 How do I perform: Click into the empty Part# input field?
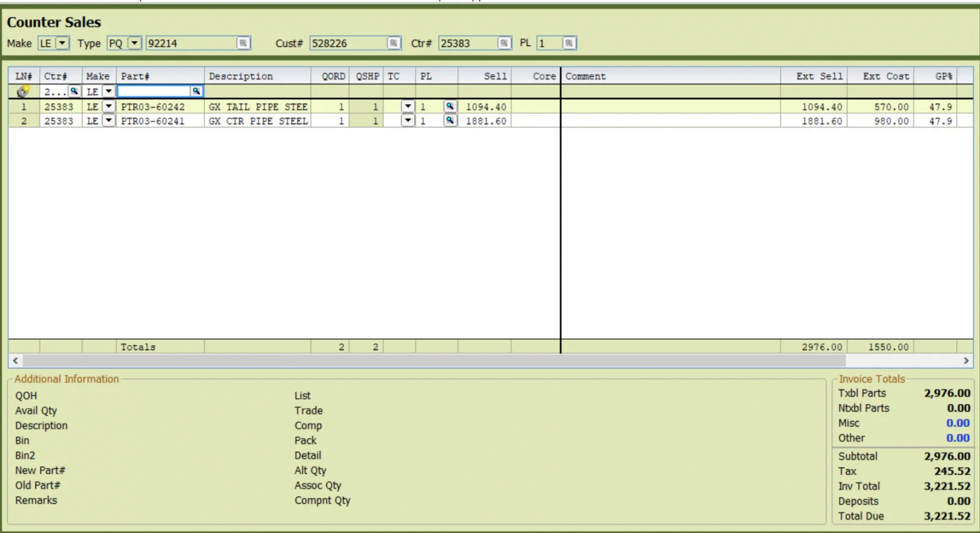[x=154, y=91]
